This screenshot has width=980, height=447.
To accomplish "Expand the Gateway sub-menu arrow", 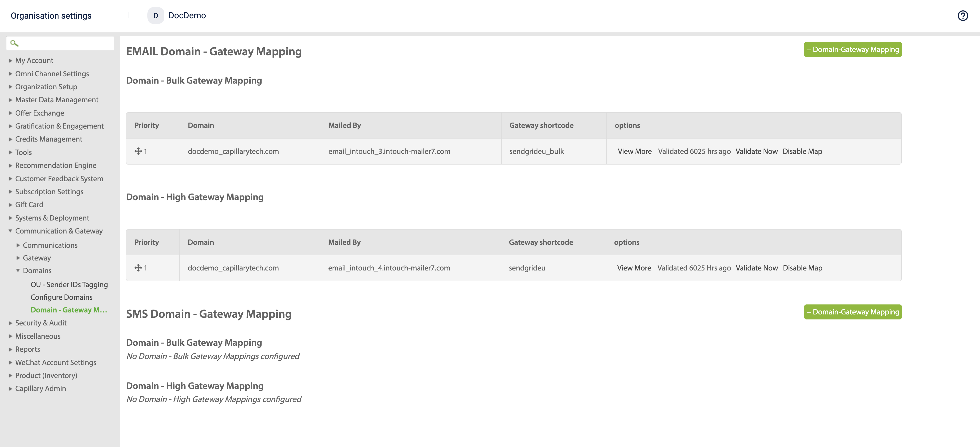I will point(18,258).
